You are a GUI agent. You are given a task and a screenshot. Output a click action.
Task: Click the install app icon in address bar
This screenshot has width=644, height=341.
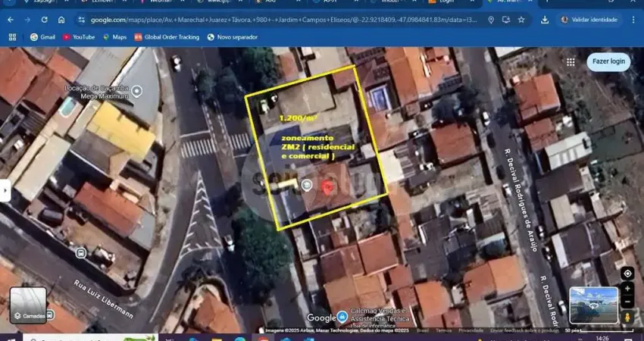(506, 20)
